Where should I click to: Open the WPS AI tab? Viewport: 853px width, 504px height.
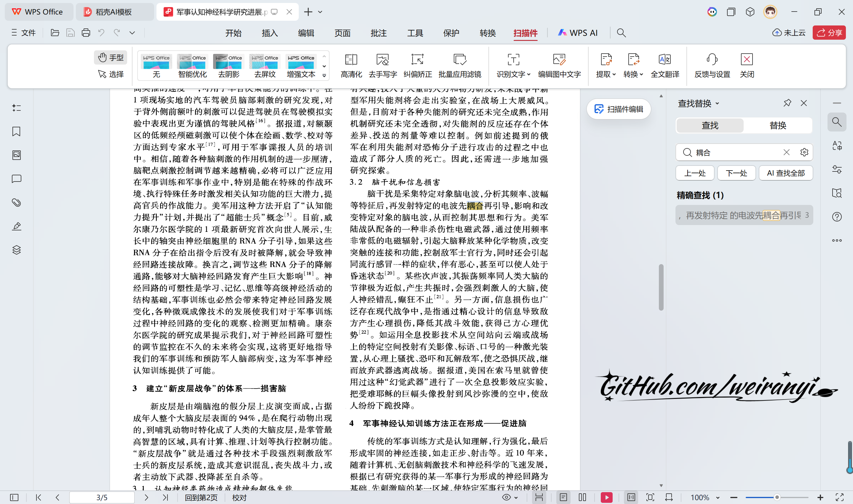(577, 33)
